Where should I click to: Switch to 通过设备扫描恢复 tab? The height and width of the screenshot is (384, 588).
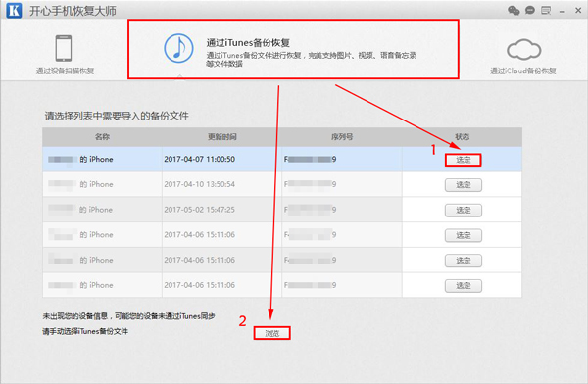[x=66, y=54]
